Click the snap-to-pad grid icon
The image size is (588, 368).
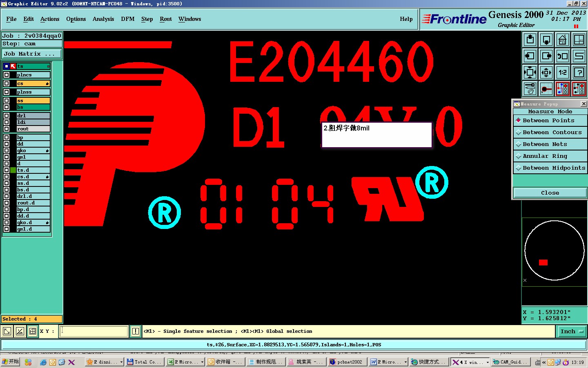[546, 89]
